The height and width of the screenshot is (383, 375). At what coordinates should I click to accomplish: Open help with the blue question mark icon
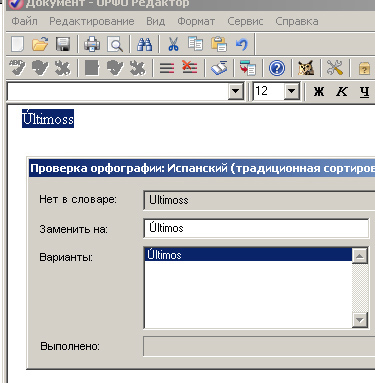(x=277, y=68)
